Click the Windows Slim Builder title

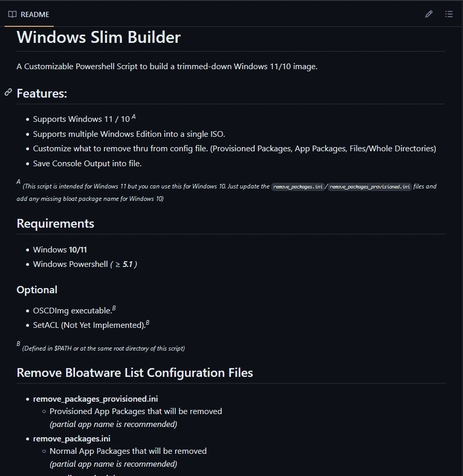click(x=98, y=37)
